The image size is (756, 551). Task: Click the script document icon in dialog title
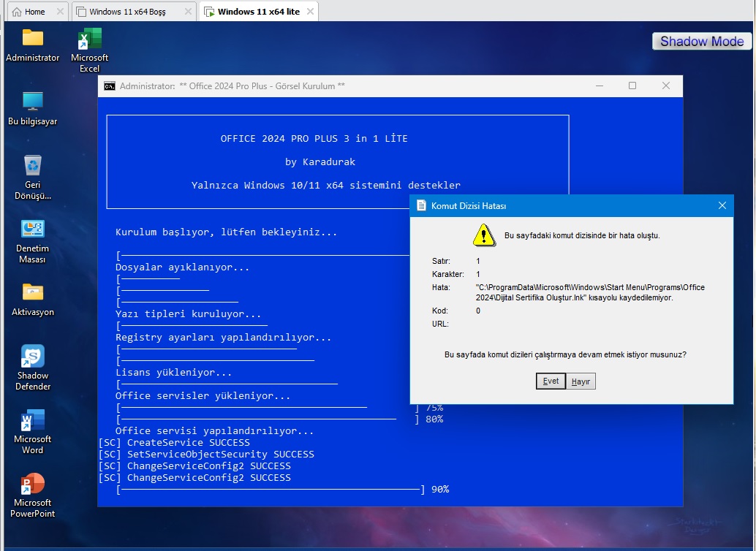421,206
